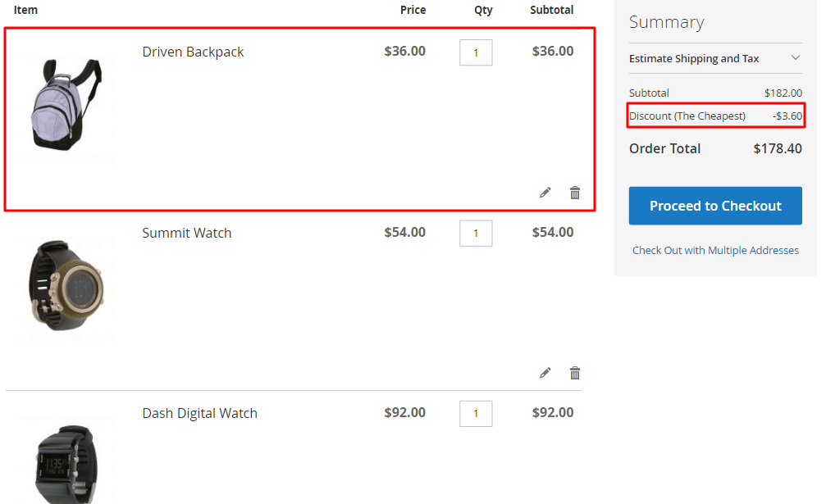Screen dimensions: 826x504
Task: Click the Summary panel Subtotal line
Action: tap(715, 93)
